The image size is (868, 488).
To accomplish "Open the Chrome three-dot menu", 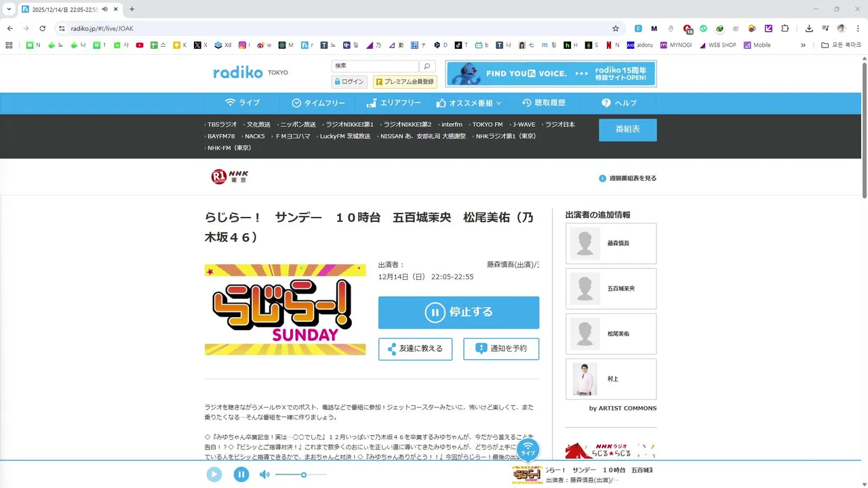I will pyautogui.click(x=857, y=28).
